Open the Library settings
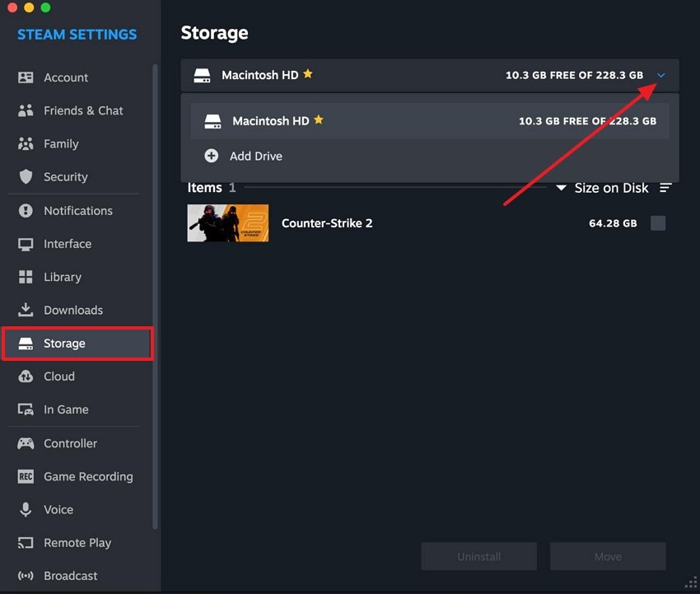The height and width of the screenshot is (594, 700). (x=77, y=277)
